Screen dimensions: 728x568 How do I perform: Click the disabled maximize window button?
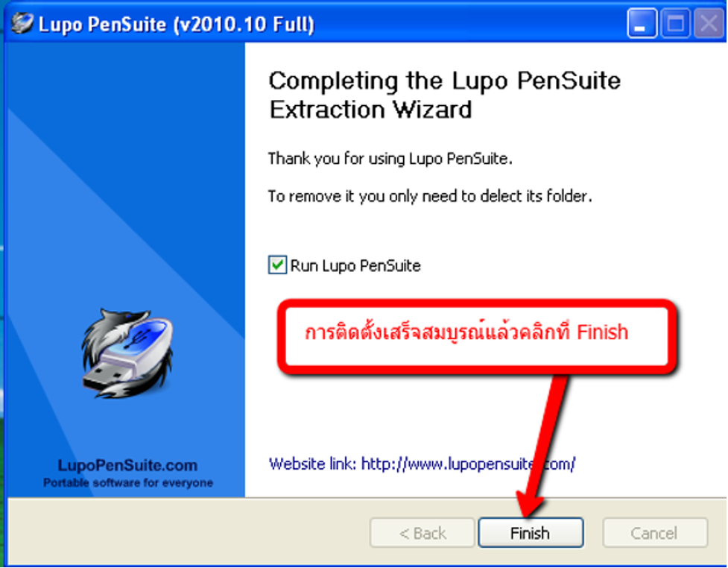coord(675,23)
